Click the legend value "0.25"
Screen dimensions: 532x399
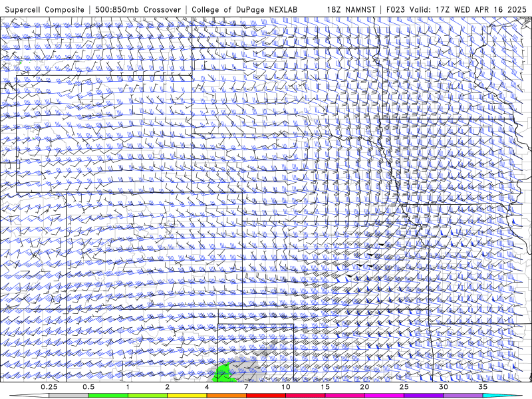(x=49, y=387)
